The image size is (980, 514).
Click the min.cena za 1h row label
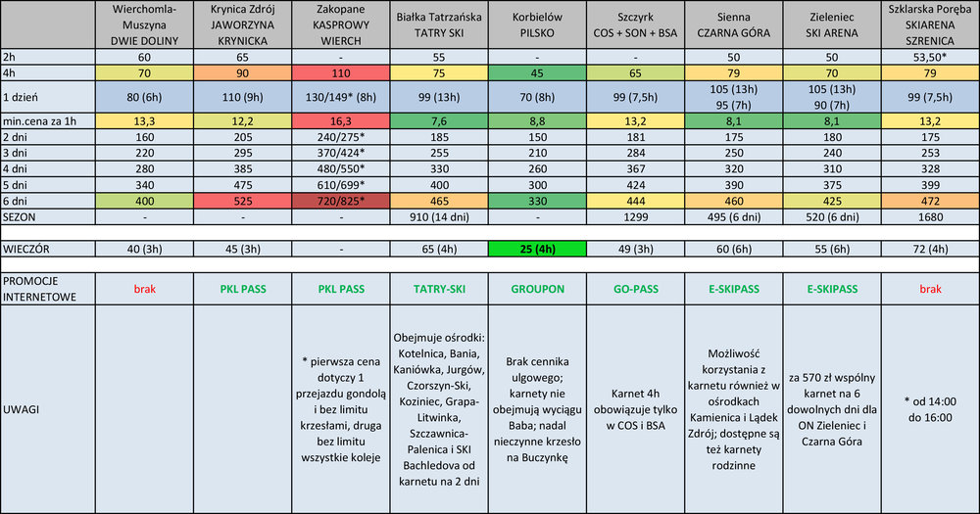tap(48, 121)
